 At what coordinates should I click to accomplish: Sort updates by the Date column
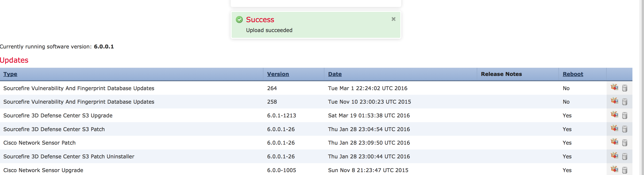[335, 74]
